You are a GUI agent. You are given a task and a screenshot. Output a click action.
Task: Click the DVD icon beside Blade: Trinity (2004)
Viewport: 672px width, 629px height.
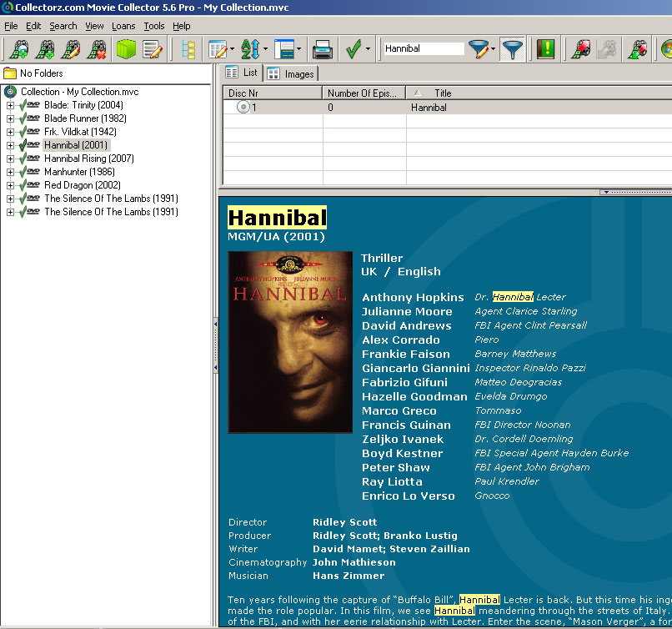coord(33,105)
